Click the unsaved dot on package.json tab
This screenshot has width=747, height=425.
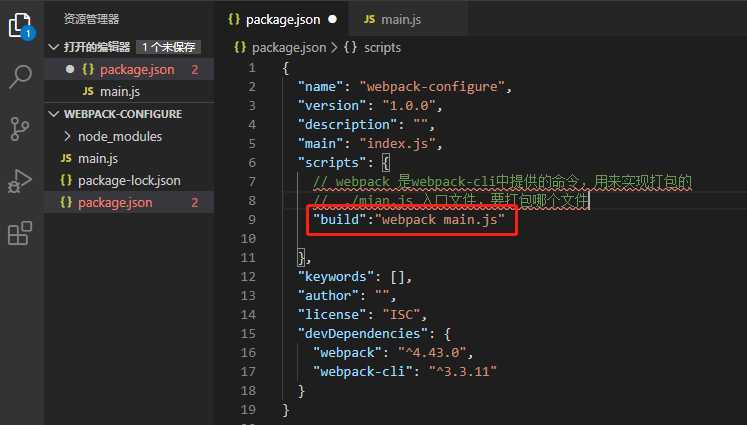(333, 19)
